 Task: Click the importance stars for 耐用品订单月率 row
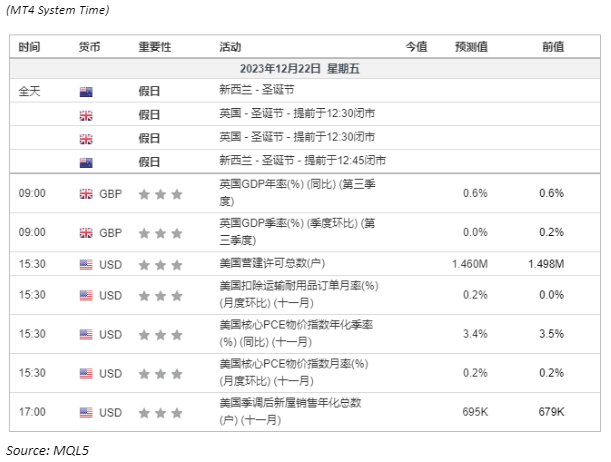point(160,296)
